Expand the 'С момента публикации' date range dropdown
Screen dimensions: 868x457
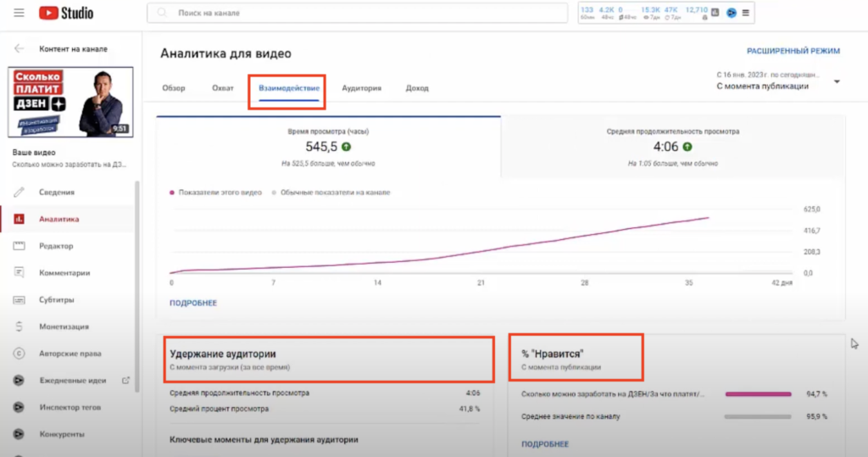click(x=837, y=82)
